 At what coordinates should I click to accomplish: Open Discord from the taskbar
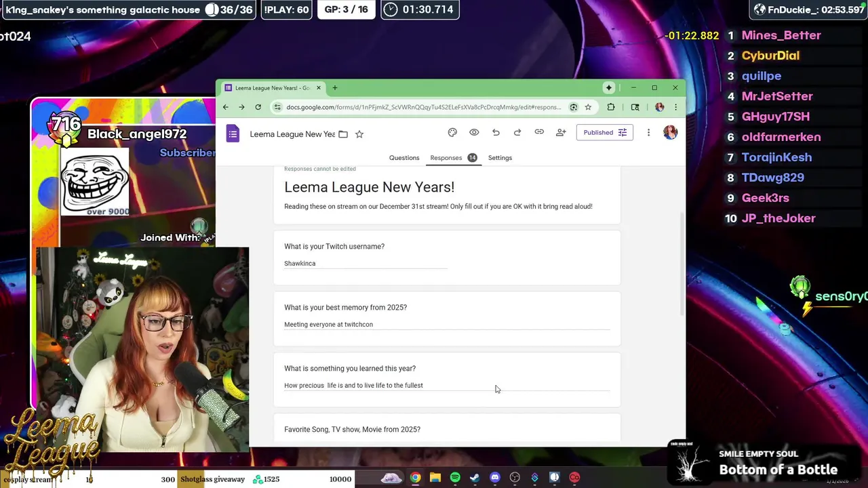pyautogui.click(x=495, y=478)
